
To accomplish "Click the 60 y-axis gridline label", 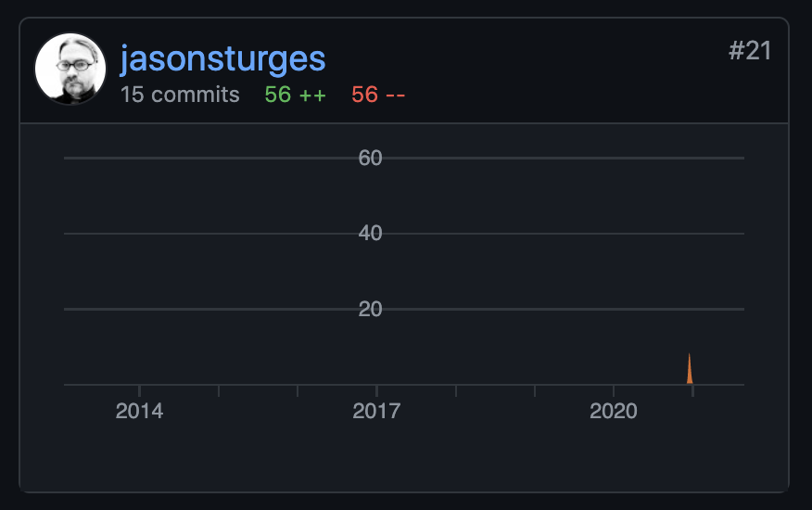I will [x=370, y=158].
